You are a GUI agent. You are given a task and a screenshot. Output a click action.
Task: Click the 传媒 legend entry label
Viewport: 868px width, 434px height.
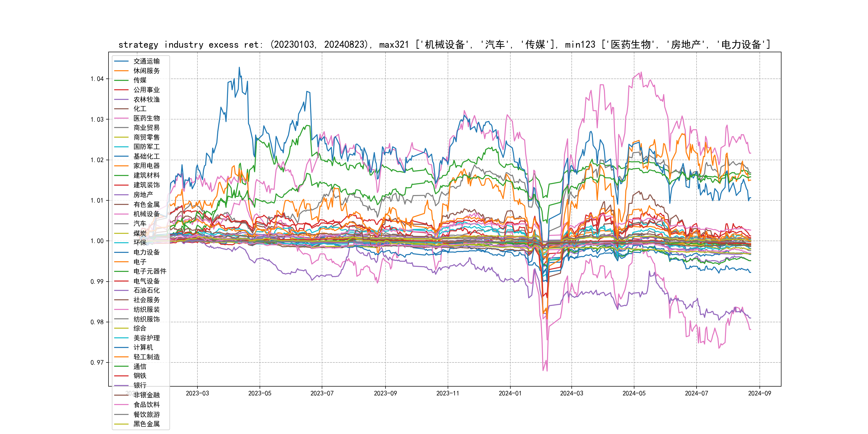pyautogui.click(x=140, y=80)
